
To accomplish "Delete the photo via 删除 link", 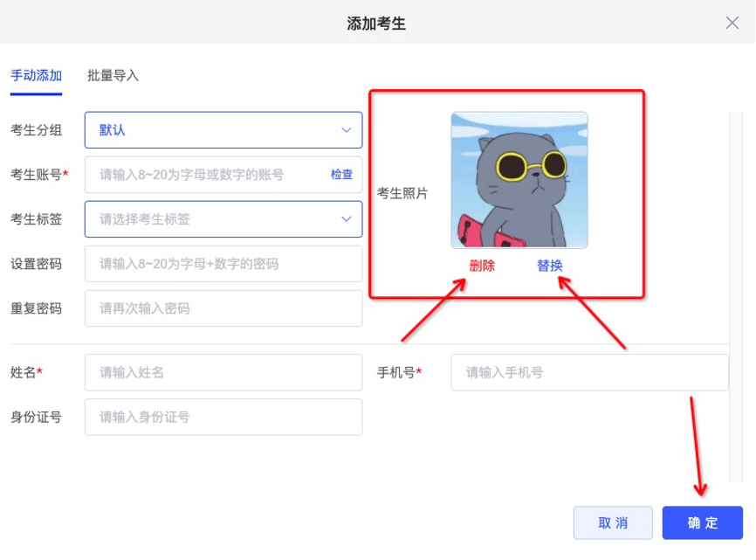I will (x=482, y=266).
